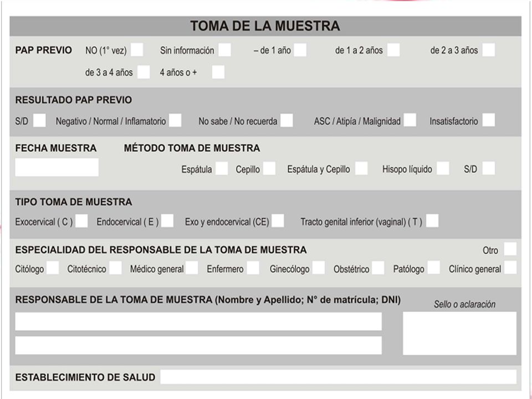Screen dimensions: 532x399
Task: Check the NO (1° vez) box
Action: (137, 50)
